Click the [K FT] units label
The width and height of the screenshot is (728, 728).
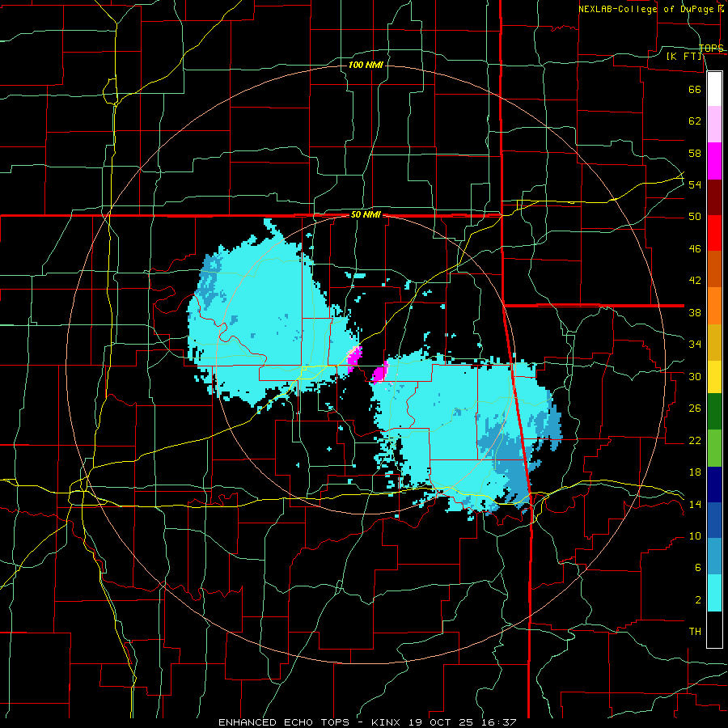[685, 56]
